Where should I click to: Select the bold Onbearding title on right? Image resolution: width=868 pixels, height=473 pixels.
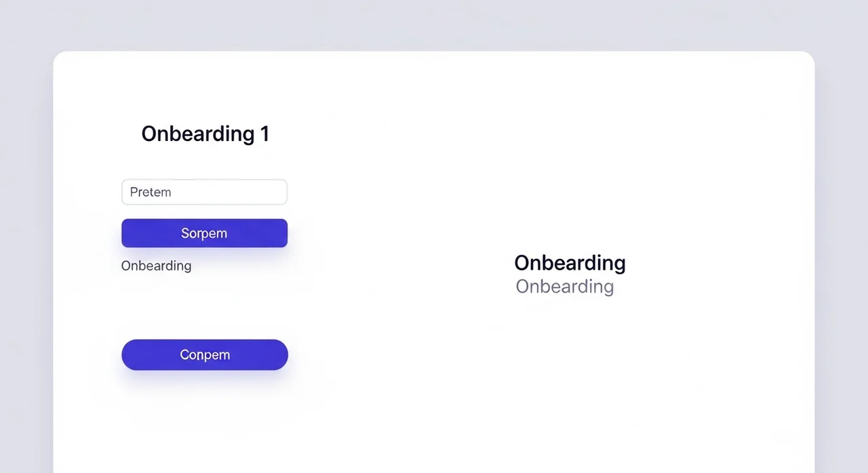click(570, 263)
